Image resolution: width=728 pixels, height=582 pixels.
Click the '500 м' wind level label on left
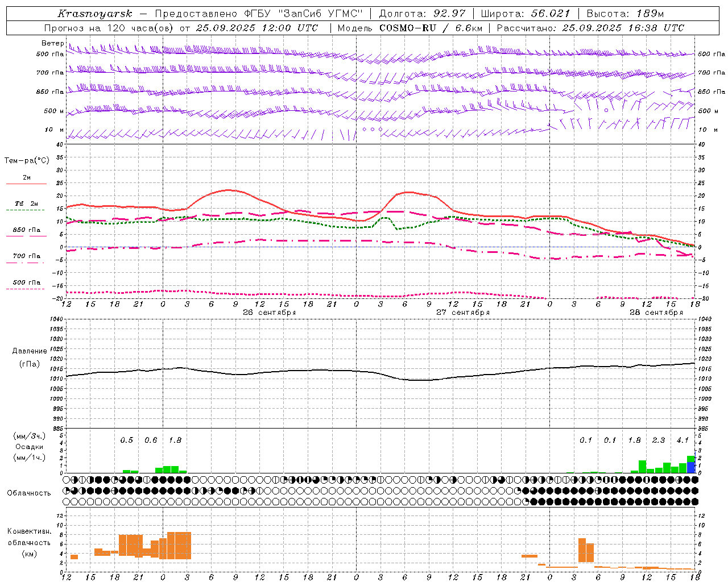tap(54, 111)
